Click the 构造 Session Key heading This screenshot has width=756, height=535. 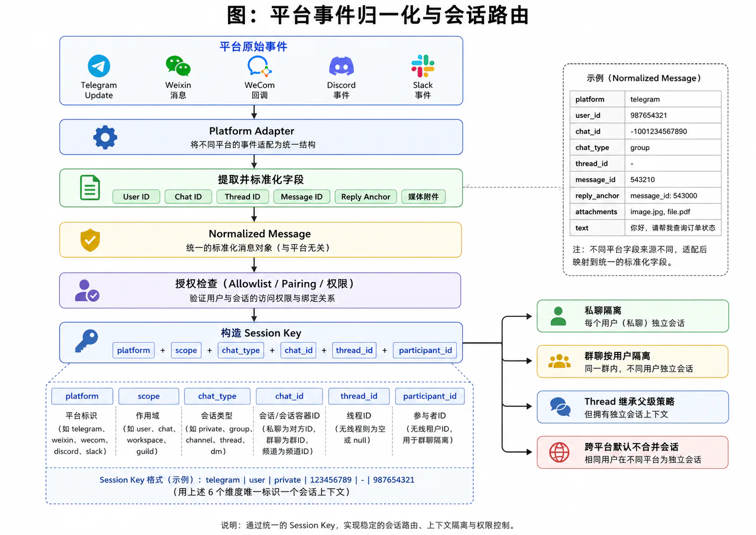tap(261, 333)
